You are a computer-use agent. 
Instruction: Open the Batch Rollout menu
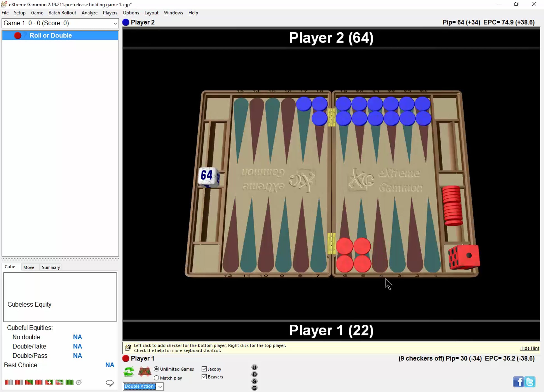[62, 13]
